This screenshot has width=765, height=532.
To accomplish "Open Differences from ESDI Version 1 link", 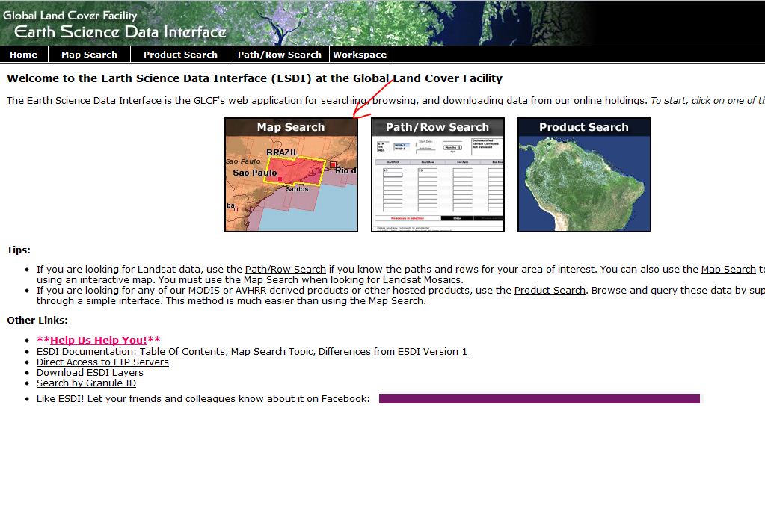I will (x=393, y=352).
